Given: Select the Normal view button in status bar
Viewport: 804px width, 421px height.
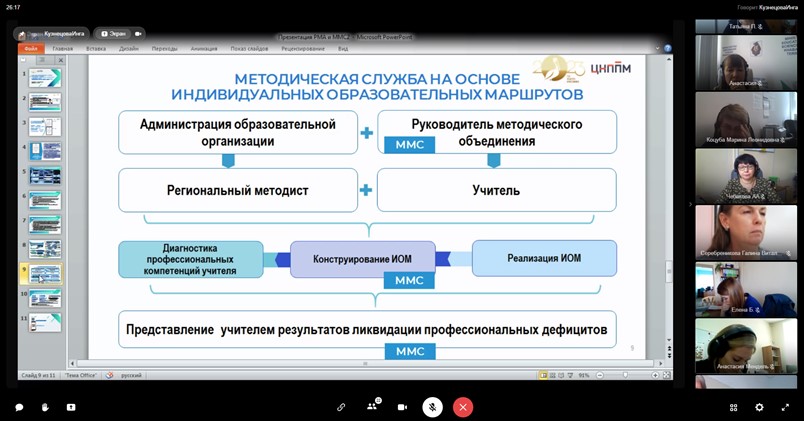Looking at the screenshot, I should point(543,375).
